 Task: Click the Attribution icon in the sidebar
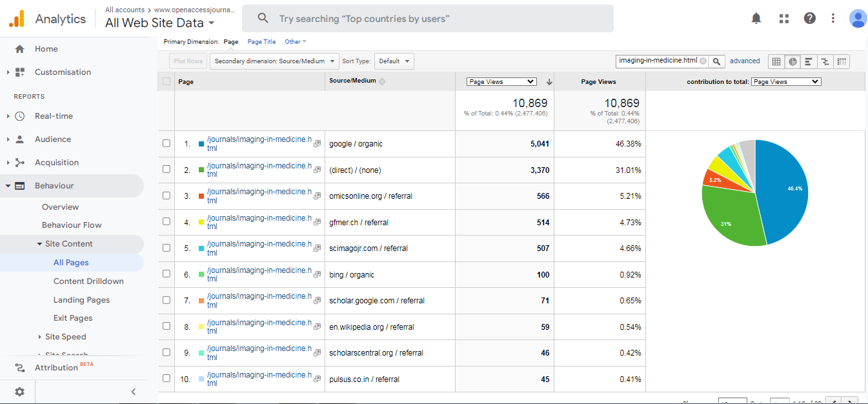pos(20,367)
